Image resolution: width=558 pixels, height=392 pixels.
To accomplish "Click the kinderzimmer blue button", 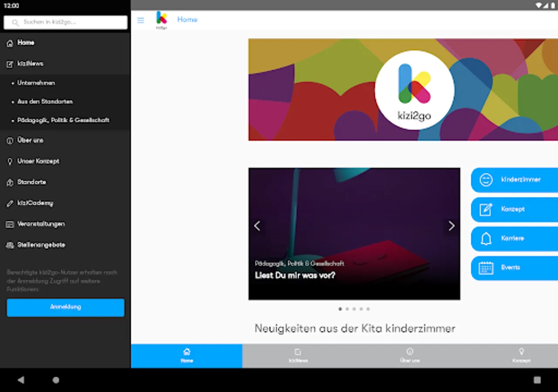I will [514, 180].
